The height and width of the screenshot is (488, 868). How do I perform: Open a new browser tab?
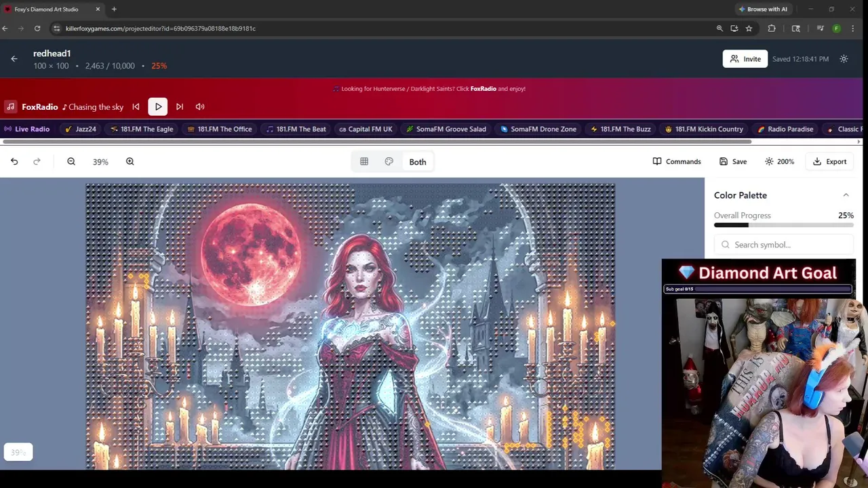(114, 9)
